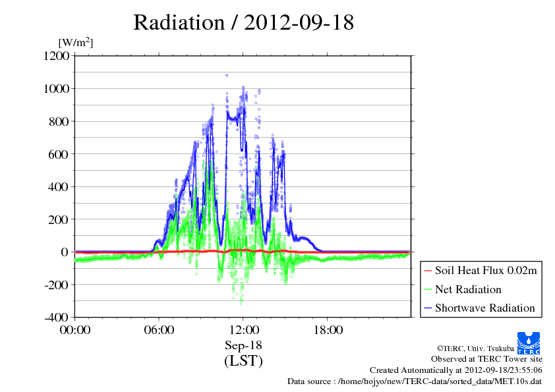Click the 'Shortwave Radiation' legend label
Image resolution: width=555 pixels, height=392 pixels.
pyautogui.click(x=485, y=308)
